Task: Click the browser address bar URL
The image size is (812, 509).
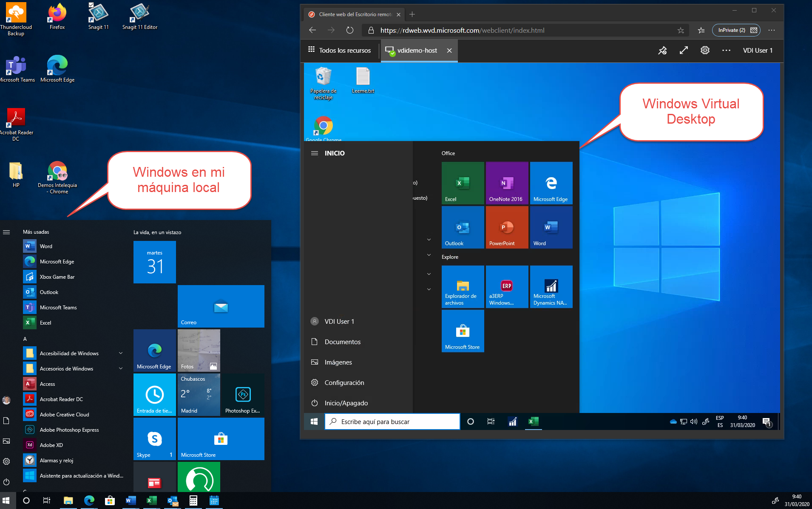Action: [x=462, y=31]
